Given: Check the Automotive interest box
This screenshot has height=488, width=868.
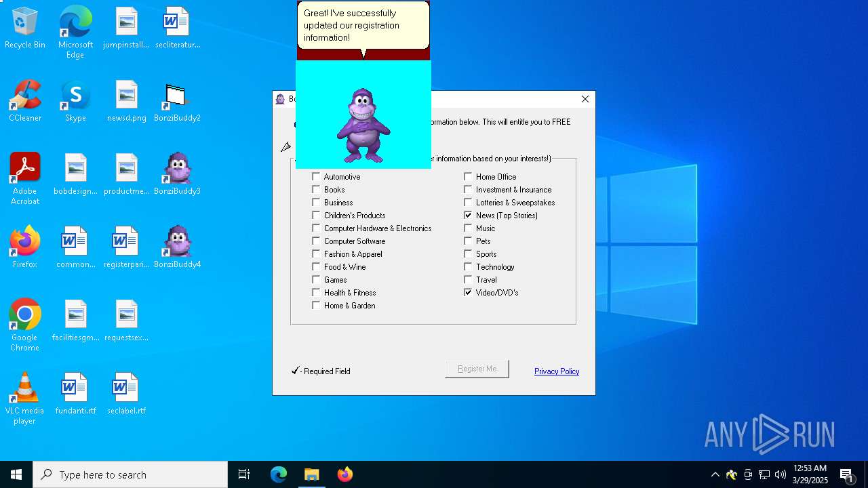Looking at the screenshot, I should click(316, 176).
